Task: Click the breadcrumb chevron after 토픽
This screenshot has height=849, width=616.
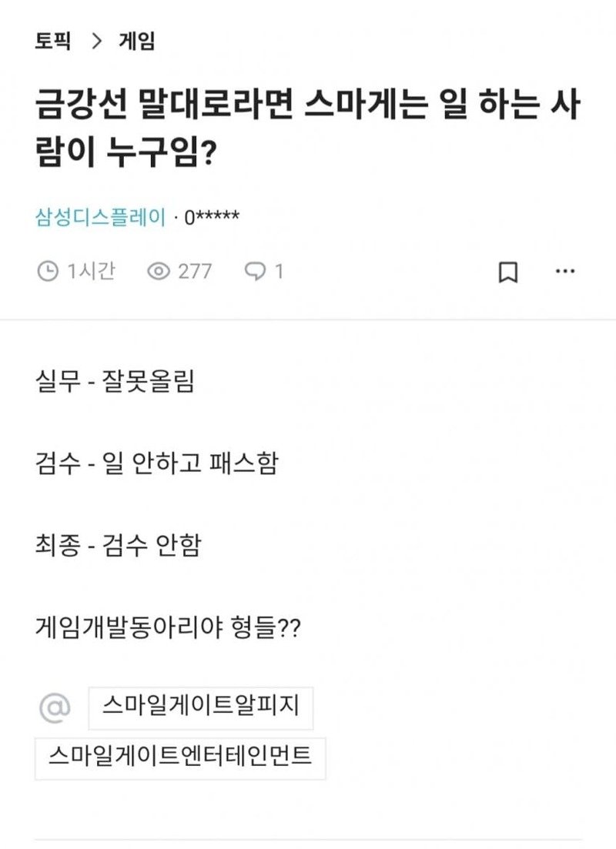Action: [x=96, y=42]
